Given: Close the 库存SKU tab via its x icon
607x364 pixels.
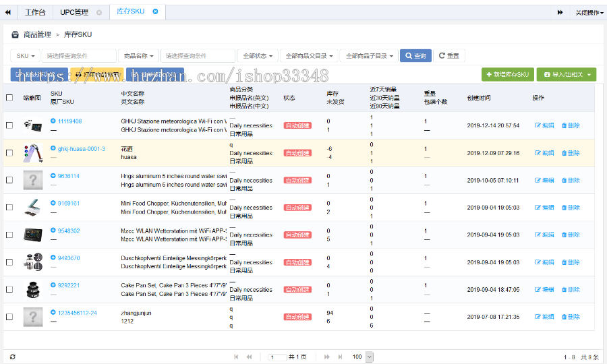Looking at the screenshot, I should [155, 11].
